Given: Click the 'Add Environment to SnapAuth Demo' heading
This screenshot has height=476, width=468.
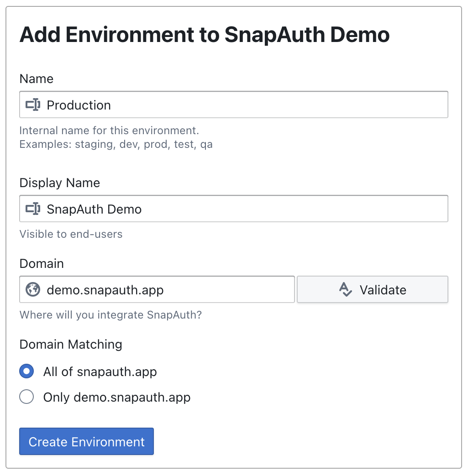Looking at the screenshot, I should [205, 35].
